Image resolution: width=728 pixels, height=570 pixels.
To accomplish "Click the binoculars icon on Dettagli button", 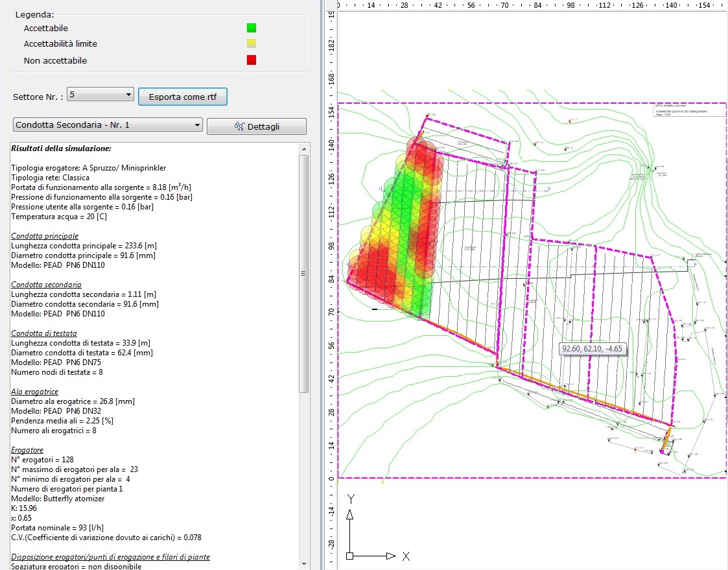I will point(239,126).
